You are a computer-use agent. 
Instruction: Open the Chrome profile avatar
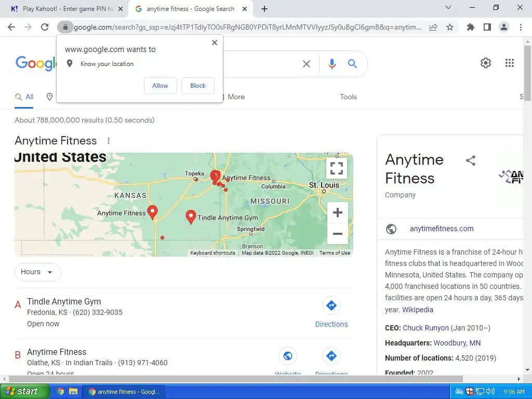point(504,27)
